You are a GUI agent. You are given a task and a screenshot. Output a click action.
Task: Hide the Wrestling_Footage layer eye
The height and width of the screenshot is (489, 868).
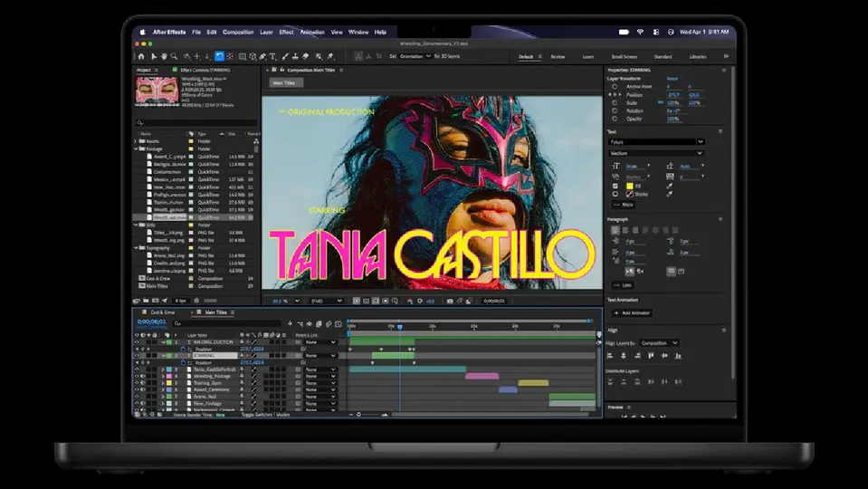tap(138, 376)
